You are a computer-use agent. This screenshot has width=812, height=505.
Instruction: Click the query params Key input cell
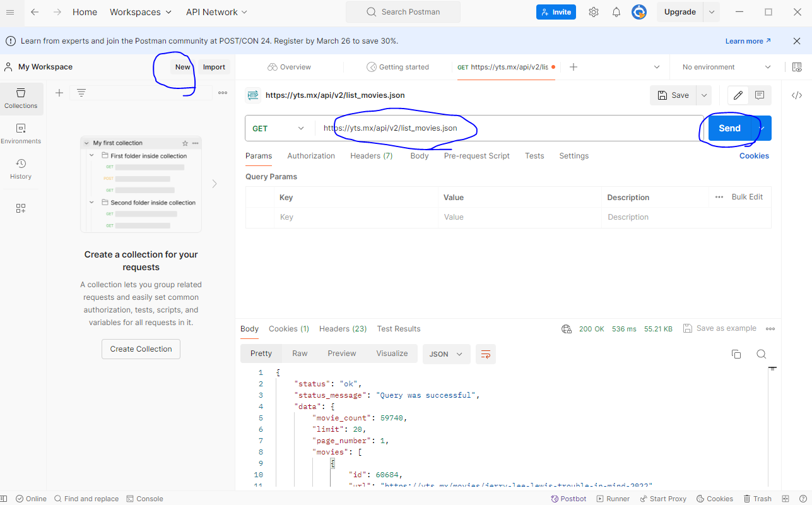pos(356,217)
